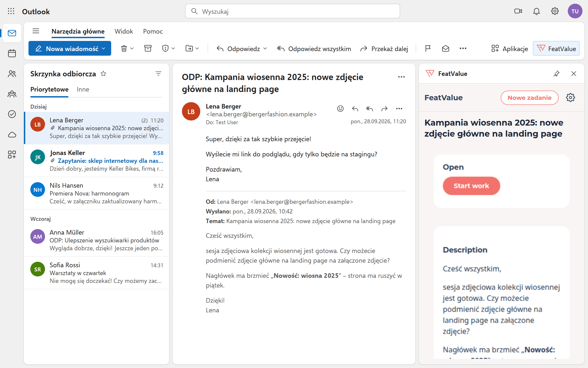Flag the message with toolbar flag
588x368 pixels.
[428, 49]
